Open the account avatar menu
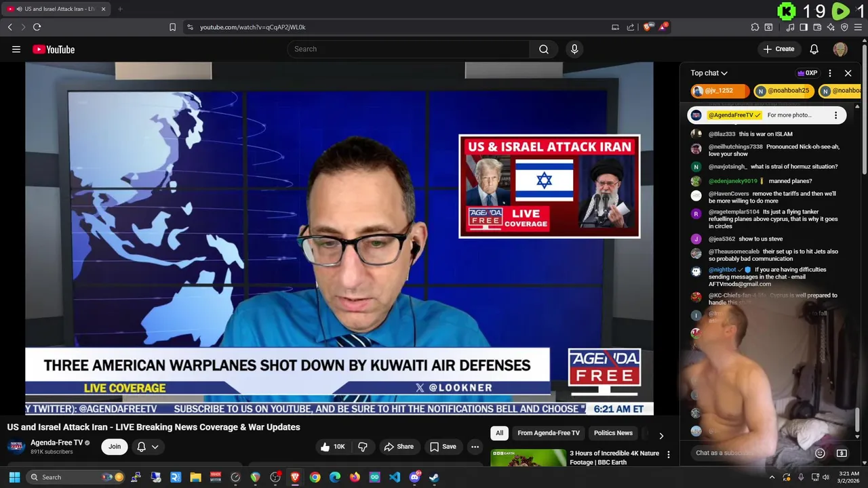This screenshot has width=868, height=488. pyautogui.click(x=840, y=49)
